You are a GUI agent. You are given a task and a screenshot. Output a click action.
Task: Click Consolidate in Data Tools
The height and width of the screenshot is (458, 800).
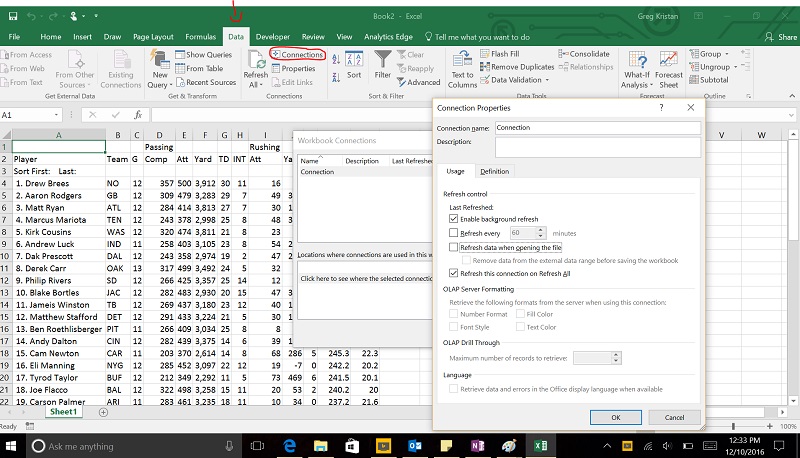584,54
